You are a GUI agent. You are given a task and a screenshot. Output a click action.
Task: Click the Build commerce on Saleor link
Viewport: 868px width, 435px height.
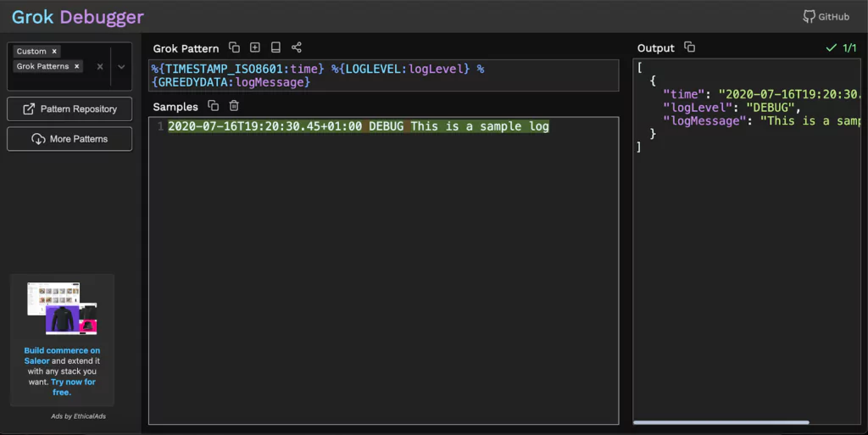(62, 355)
